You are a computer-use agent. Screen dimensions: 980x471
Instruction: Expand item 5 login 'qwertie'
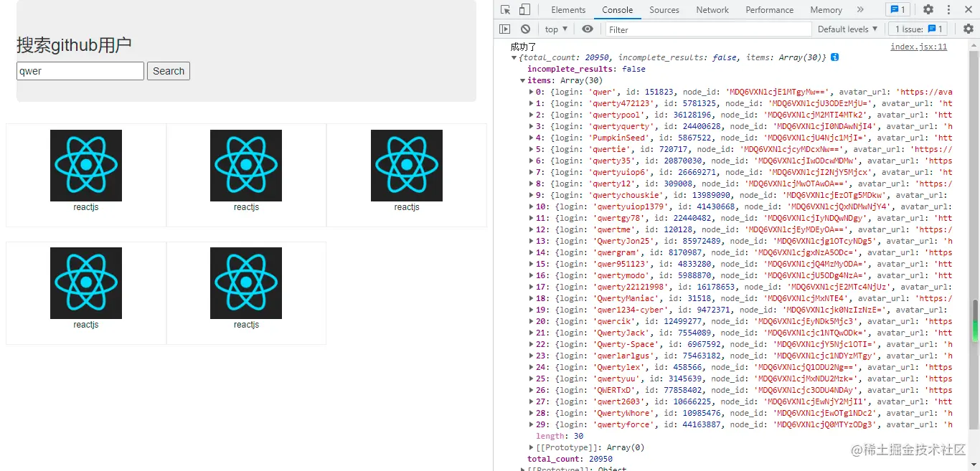(531, 150)
